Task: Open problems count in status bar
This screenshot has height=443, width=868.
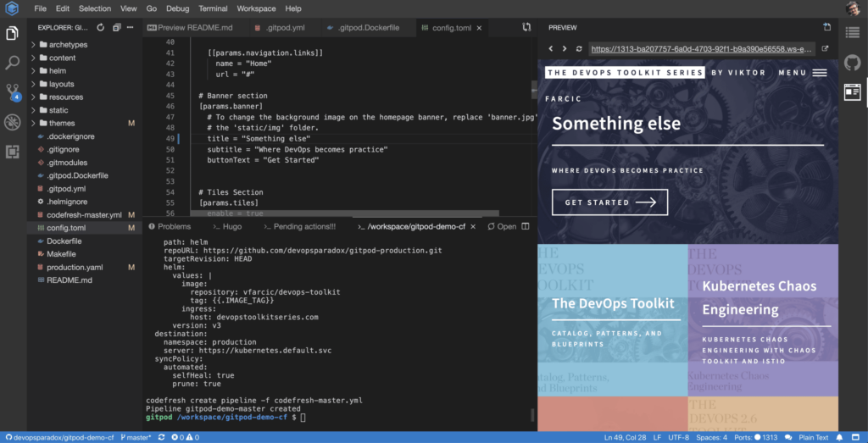Action: pos(185,437)
